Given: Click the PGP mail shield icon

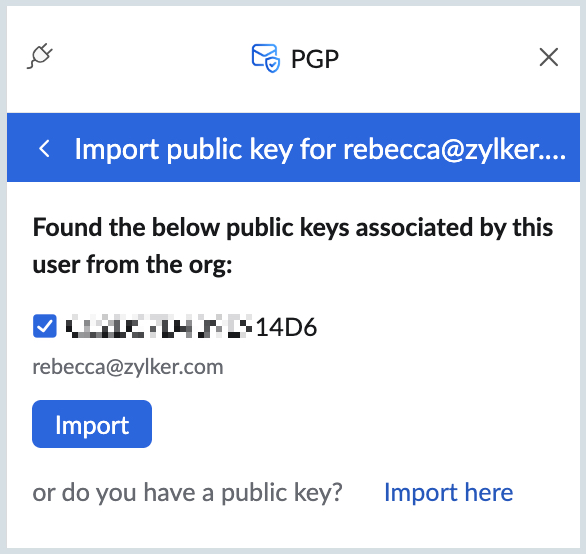Looking at the screenshot, I should 266,58.
